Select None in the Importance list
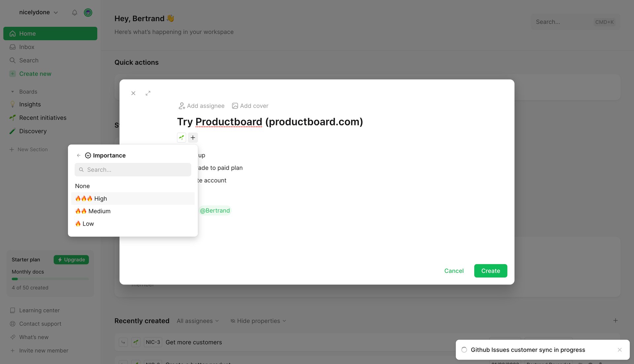 82,186
